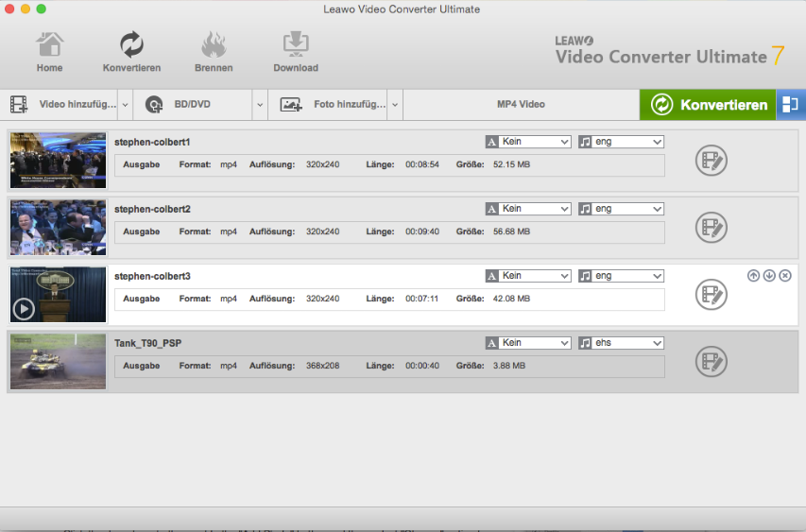Click the Video hinzufügen button
This screenshot has width=806, height=532.
pyautogui.click(x=64, y=105)
